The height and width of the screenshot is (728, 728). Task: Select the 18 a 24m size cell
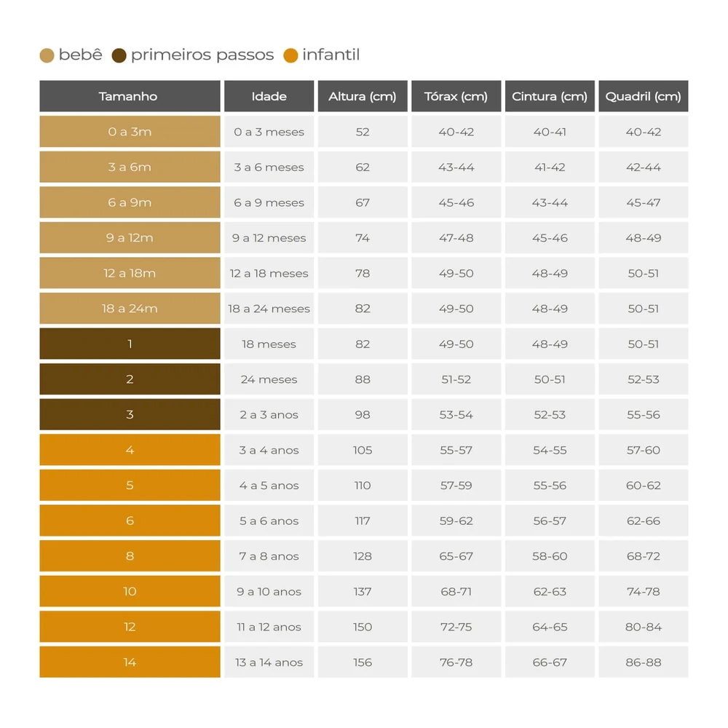click(130, 308)
